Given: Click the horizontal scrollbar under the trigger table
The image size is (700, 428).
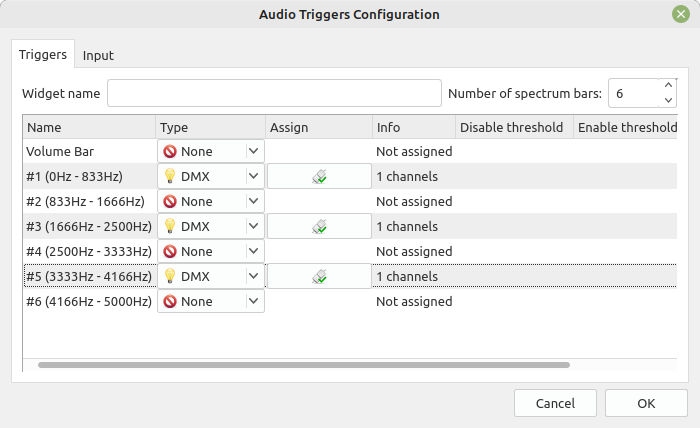Looking at the screenshot, I should coord(304,365).
